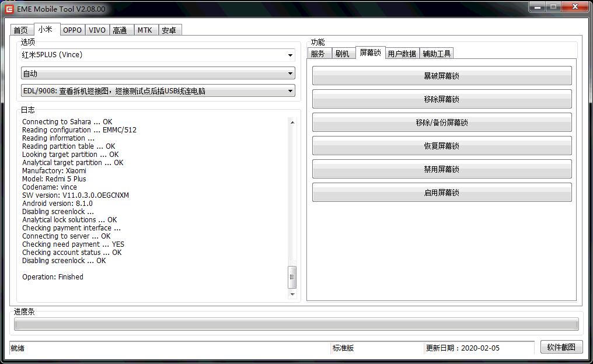Expand the 红米5PLUS (Vince) model dropdown
593x364 pixels.
tap(158, 55)
